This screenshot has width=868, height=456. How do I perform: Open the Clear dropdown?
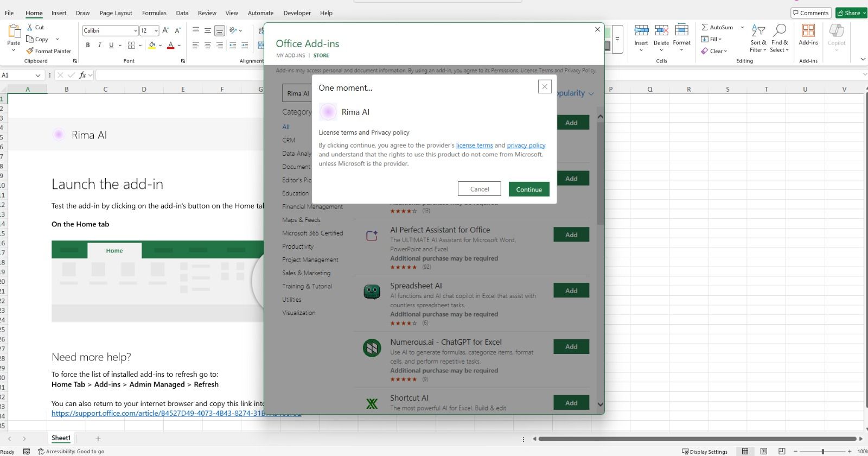pos(714,51)
